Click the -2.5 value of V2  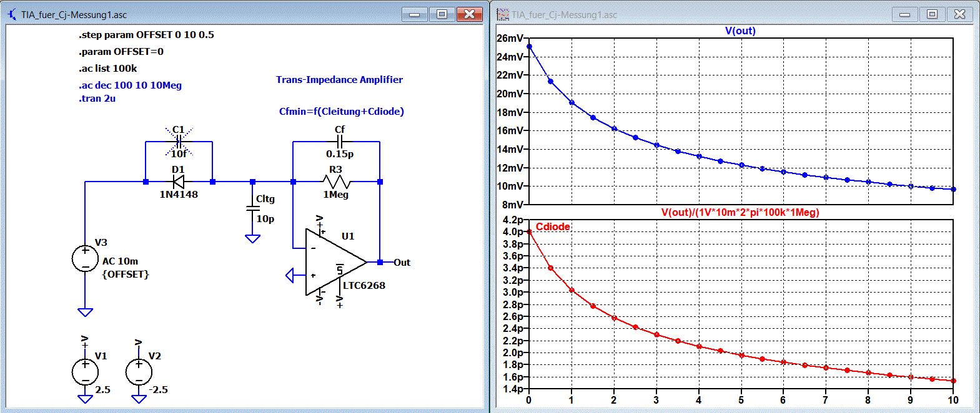point(158,389)
